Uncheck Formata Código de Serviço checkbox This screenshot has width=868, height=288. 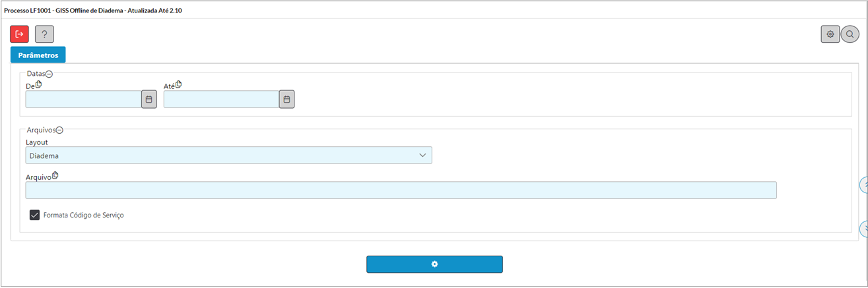point(35,215)
